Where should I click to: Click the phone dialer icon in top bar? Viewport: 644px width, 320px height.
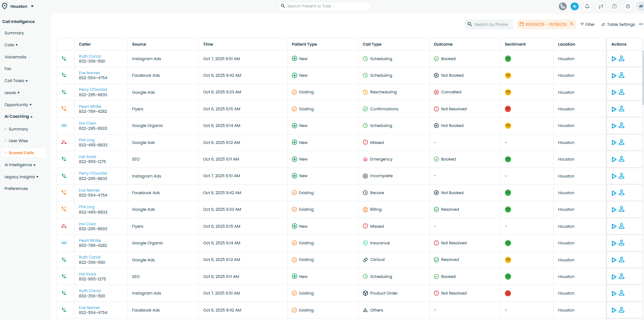(x=563, y=6)
